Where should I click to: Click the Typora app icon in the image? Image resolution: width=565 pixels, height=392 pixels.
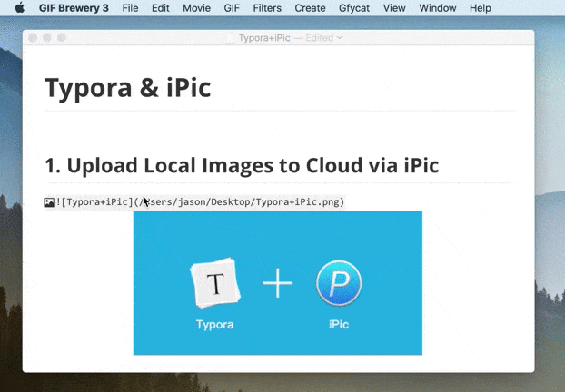[215, 283]
